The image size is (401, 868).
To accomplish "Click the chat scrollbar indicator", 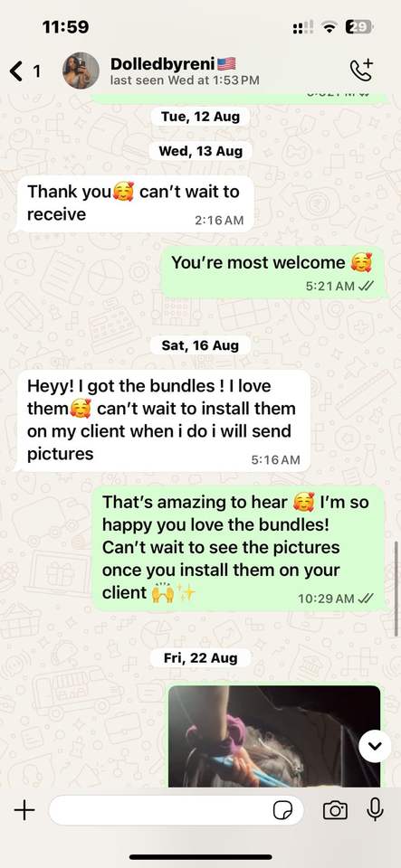I will tap(396, 588).
